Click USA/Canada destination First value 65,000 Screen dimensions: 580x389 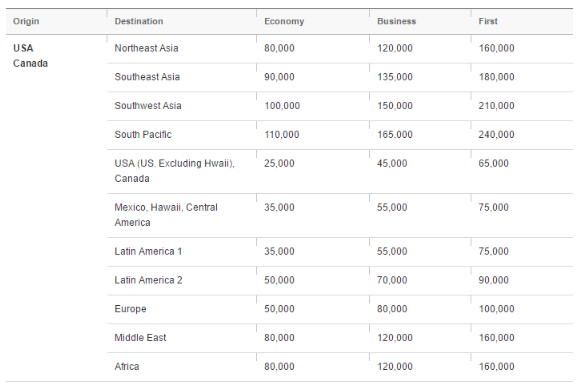click(493, 163)
